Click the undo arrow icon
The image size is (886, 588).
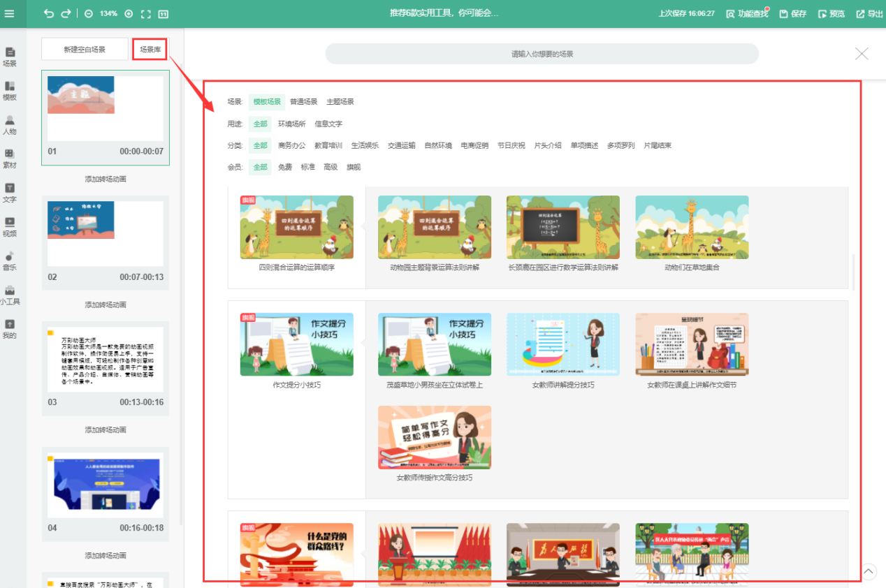(x=48, y=14)
